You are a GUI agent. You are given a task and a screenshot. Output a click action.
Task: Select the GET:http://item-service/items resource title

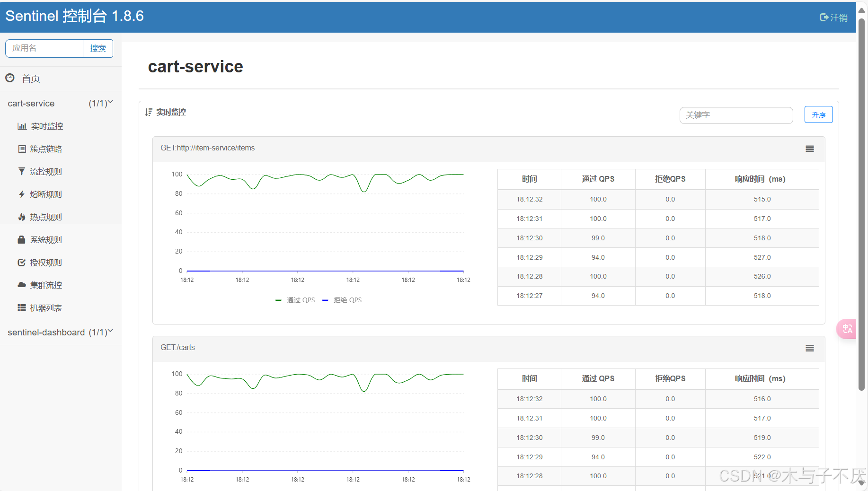(x=208, y=148)
